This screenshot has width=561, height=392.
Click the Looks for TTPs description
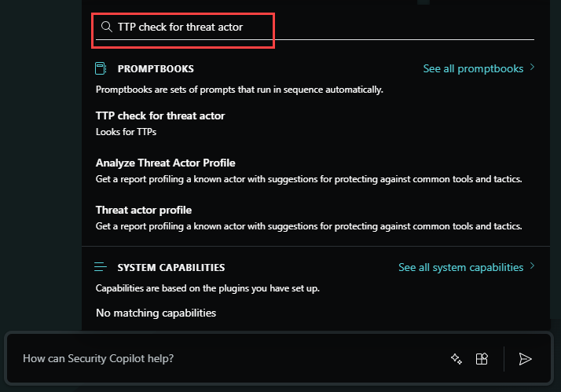(x=126, y=132)
